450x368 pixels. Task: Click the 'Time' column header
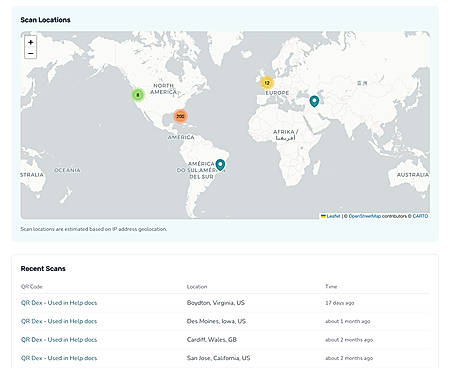tap(331, 286)
